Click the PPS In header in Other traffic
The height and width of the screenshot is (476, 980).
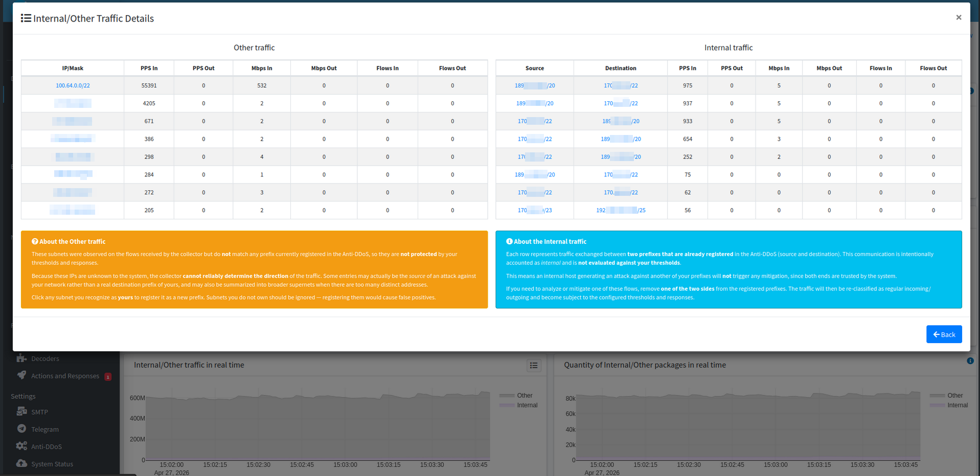click(149, 68)
